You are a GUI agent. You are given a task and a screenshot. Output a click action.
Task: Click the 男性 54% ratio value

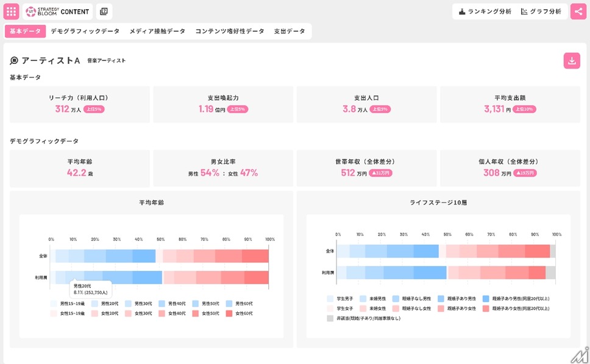tap(204, 173)
